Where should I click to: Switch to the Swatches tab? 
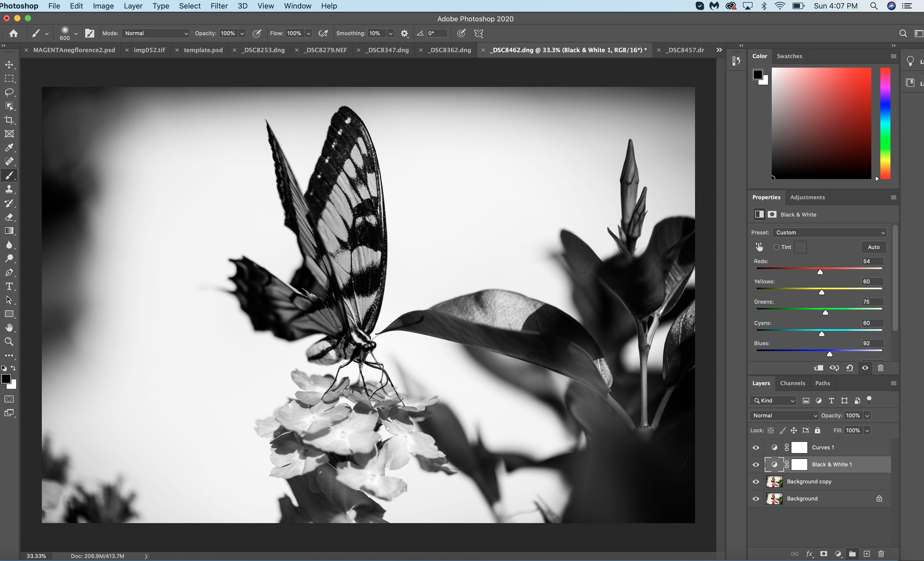tap(789, 56)
